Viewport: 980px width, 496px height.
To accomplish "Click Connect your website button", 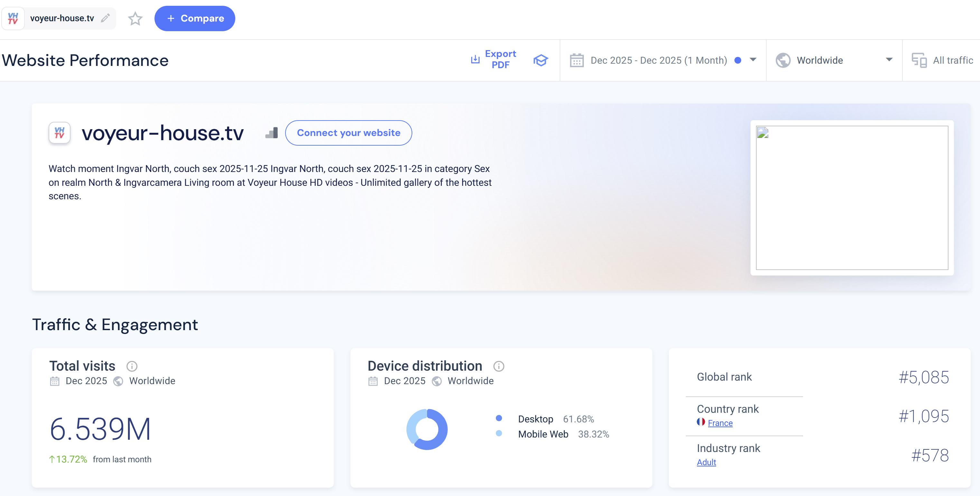I will tap(348, 133).
